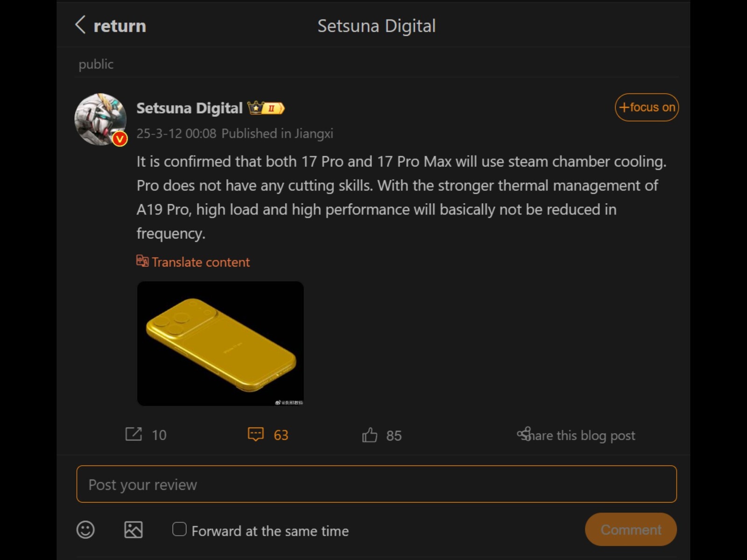Screen dimensions: 747x560
Task: Open comments via the speech bubble icon
Action: (x=255, y=434)
